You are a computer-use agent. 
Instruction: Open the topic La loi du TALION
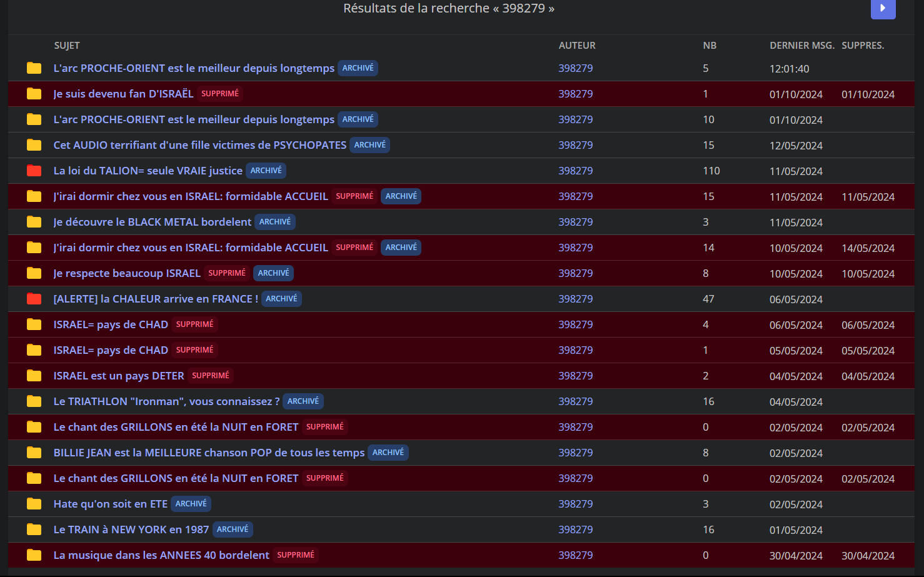(x=148, y=171)
